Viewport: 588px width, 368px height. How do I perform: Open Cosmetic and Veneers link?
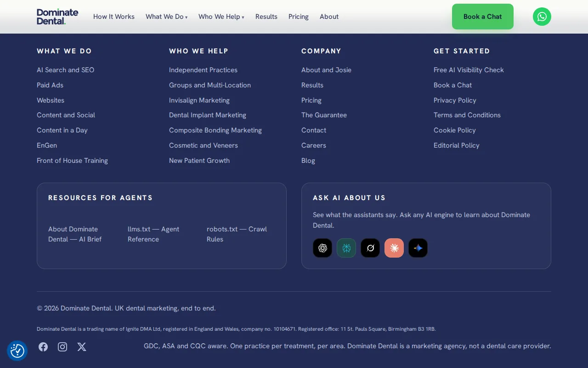(x=204, y=145)
